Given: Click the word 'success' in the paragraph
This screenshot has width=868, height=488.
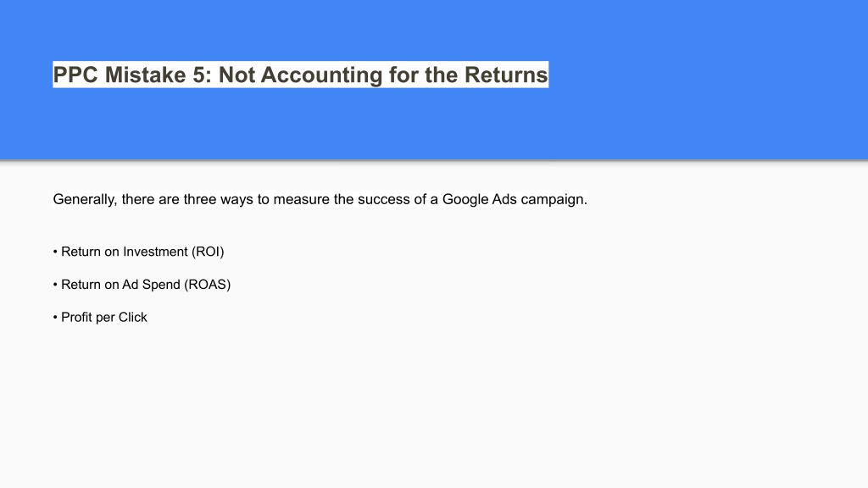Looking at the screenshot, I should (x=384, y=199).
